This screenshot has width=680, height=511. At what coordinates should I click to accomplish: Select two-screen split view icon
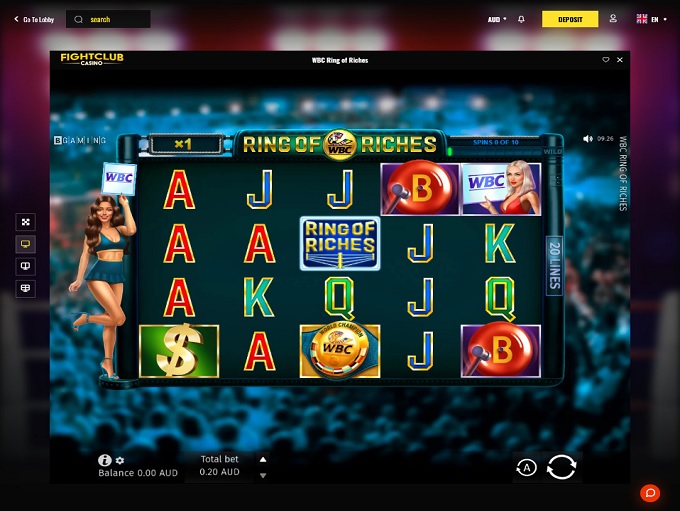click(x=26, y=266)
